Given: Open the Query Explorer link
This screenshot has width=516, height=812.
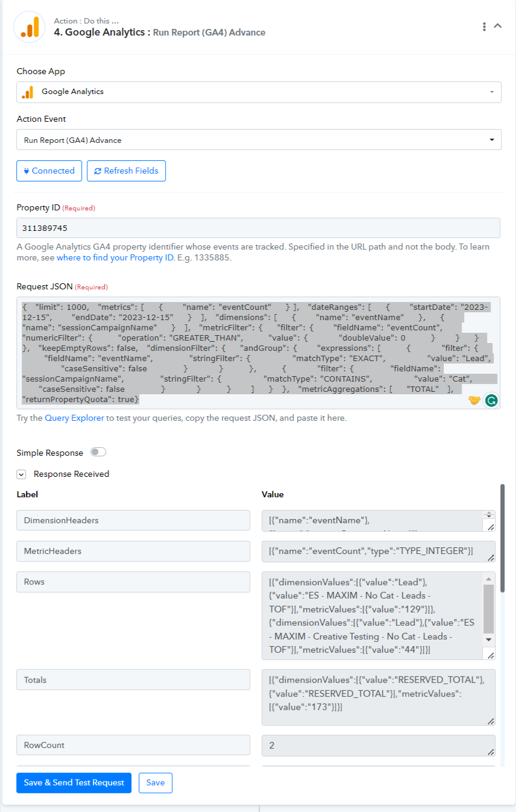Looking at the screenshot, I should [74, 418].
